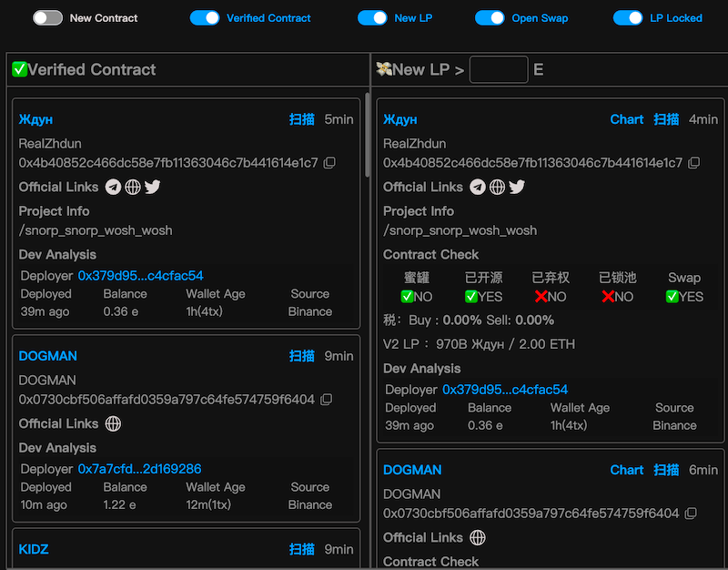Open Ждун Telegram link in Verified Contract column
The image size is (728, 570).
(x=113, y=187)
